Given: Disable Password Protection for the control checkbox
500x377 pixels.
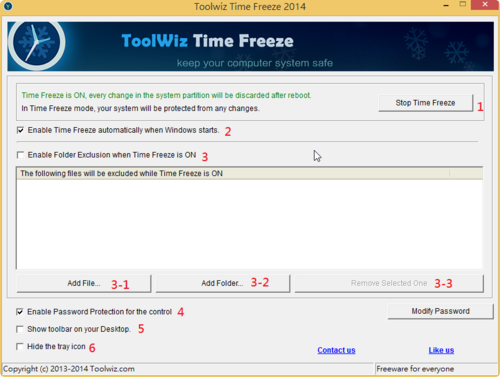Looking at the screenshot, I should [x=20, y=312].
